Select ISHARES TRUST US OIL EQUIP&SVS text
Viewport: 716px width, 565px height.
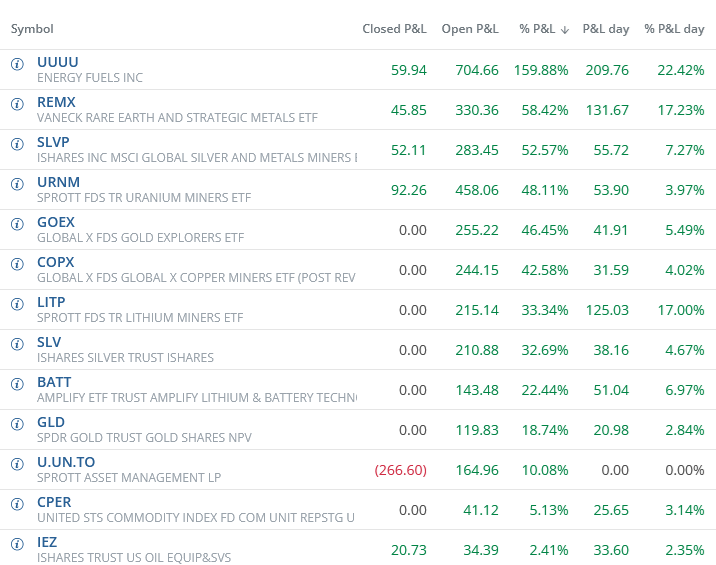coord(134,558)
